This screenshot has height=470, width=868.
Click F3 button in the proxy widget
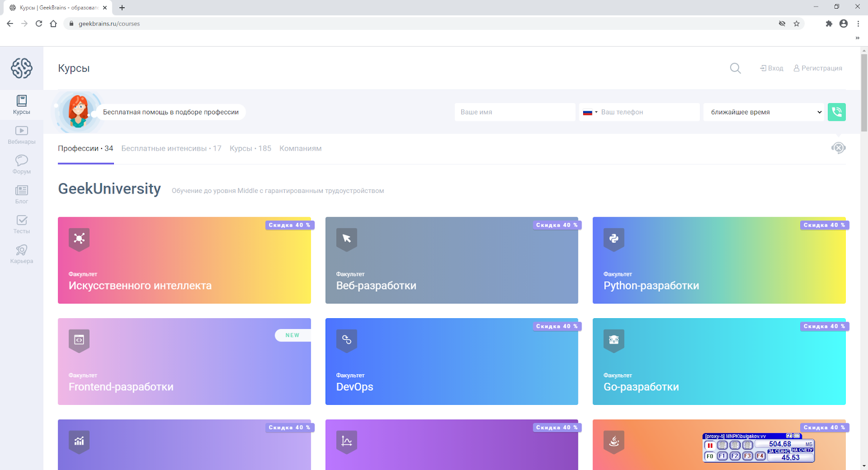748,456
